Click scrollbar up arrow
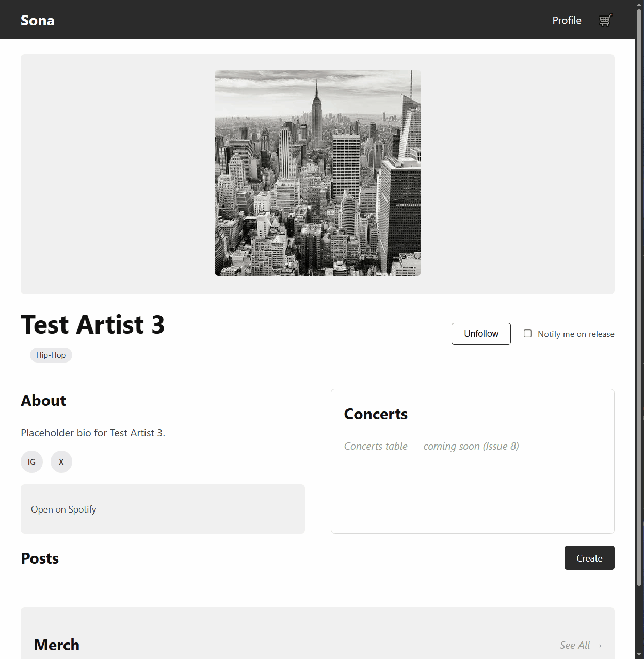Viewport: 644px width, 659px height. coord(639,4)
